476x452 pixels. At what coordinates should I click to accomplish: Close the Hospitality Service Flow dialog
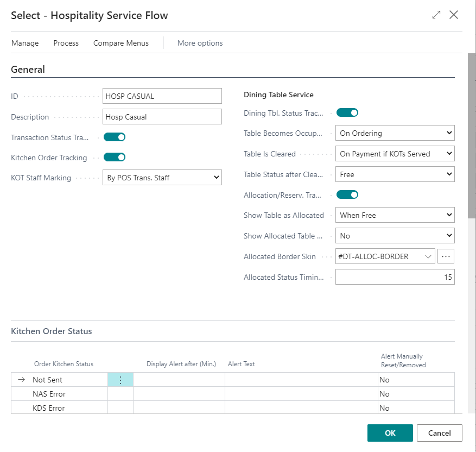[454, 15]
